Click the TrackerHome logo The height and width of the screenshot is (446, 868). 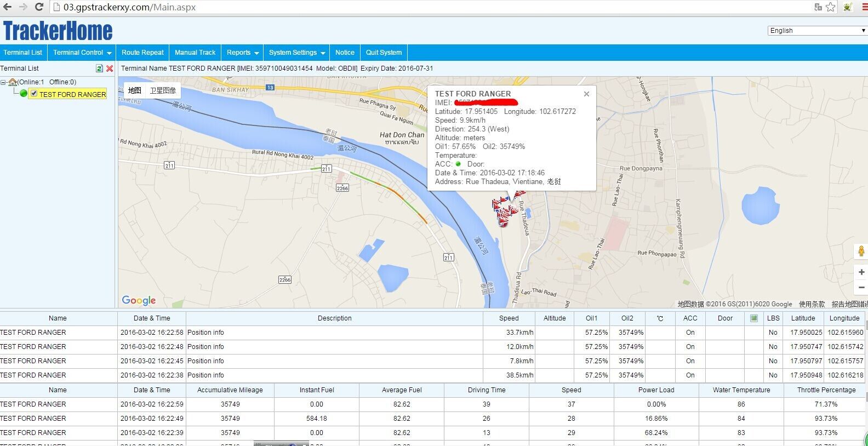[58, 31]
